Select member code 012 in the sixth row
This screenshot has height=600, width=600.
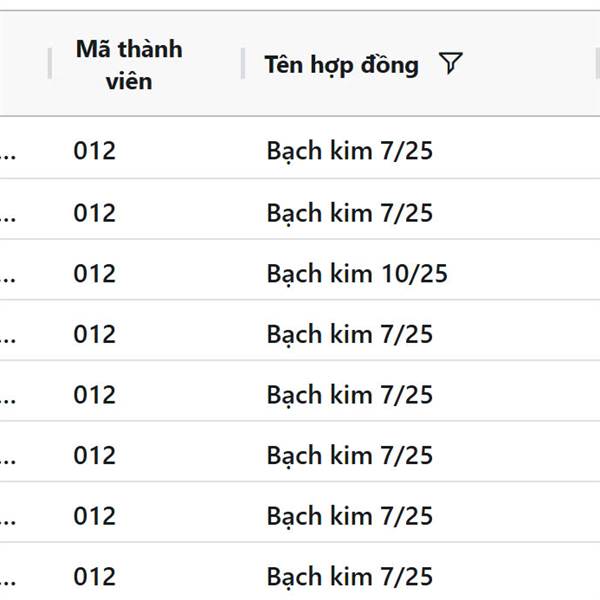tap(95, 455)
